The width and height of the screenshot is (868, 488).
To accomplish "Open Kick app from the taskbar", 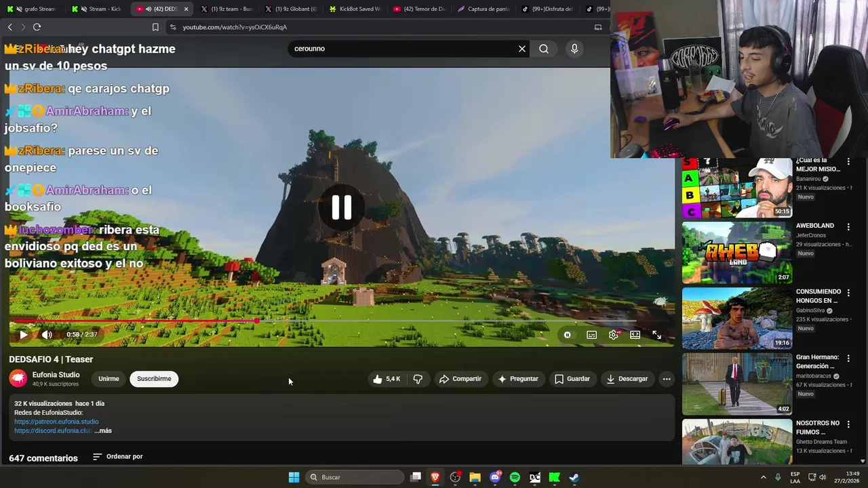I will 554,477.
